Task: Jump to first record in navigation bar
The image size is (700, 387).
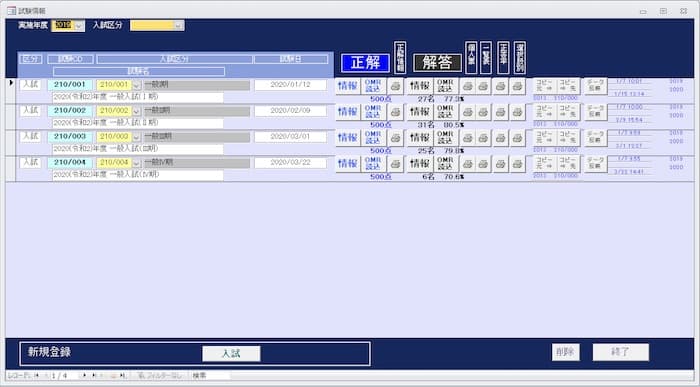Action: point(37,376)
